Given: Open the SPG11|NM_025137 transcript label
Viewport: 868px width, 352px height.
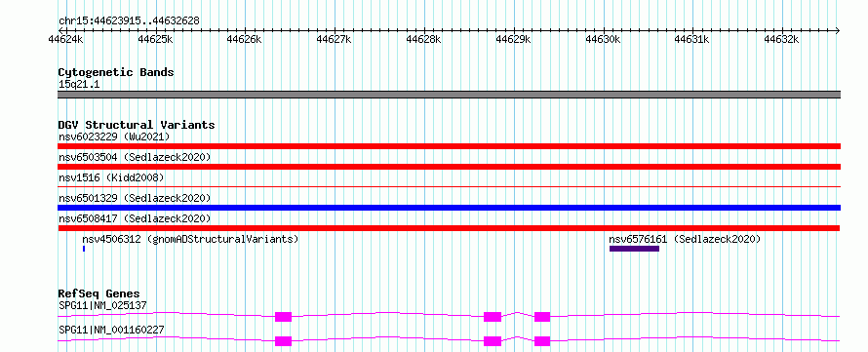Looking at the screenshot, I should [x=103, y=305].
